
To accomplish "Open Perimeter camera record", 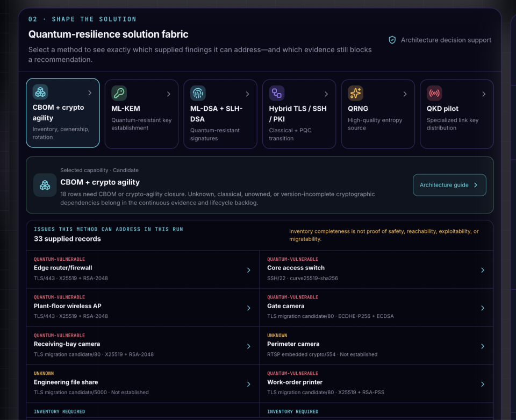I will click(x=376, y=346).
